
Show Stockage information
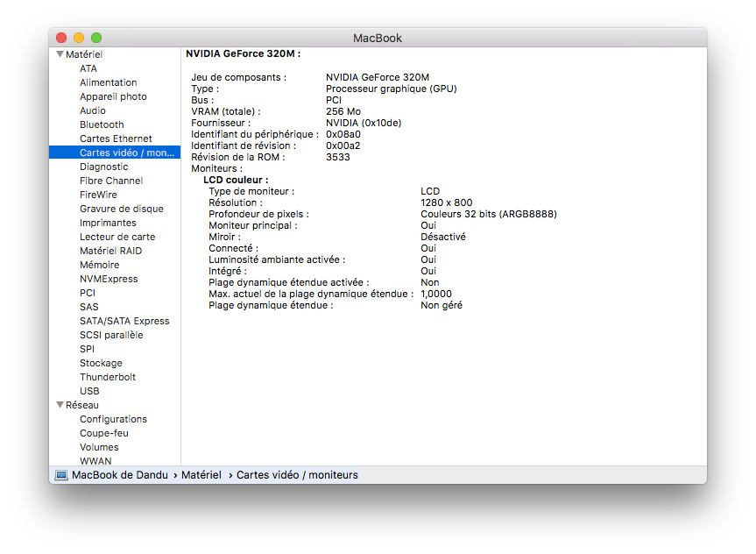click(x=102, y=363)
